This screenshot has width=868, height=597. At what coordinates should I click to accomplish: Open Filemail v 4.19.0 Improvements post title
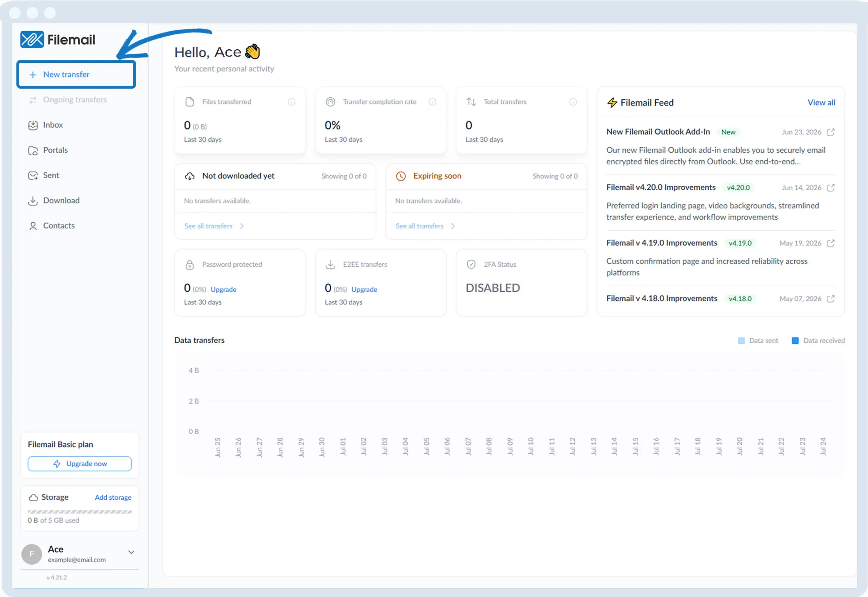[662, 243]
